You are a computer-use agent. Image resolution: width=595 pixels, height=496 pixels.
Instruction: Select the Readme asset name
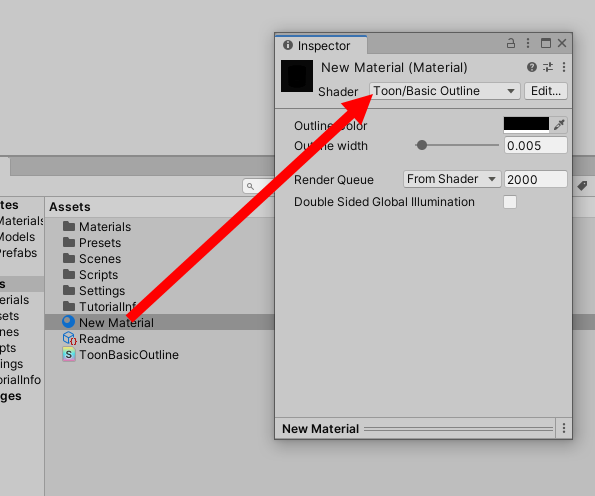pyautogui.click(x=102, y=339)
